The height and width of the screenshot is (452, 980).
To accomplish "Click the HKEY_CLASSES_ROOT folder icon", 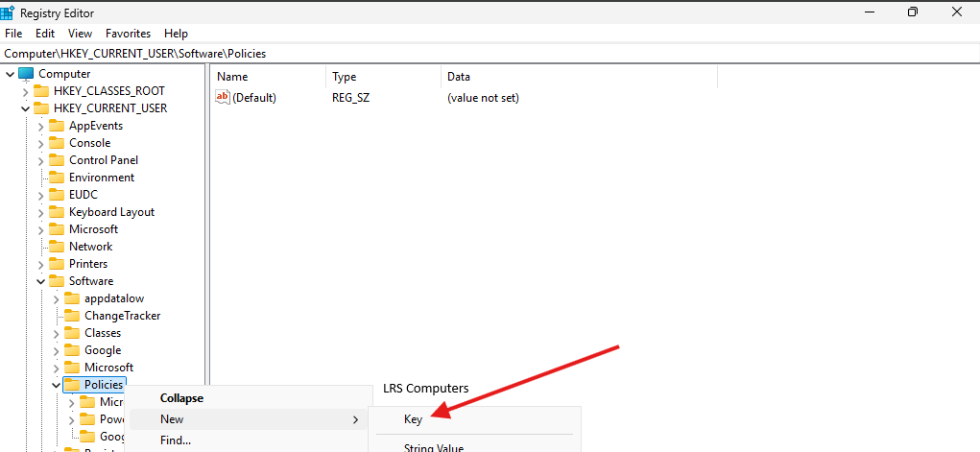I will tap(41, 91).
